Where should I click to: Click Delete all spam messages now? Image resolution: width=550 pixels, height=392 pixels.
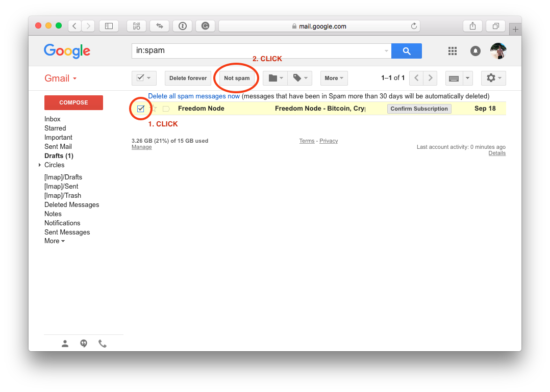click(194, 96)
